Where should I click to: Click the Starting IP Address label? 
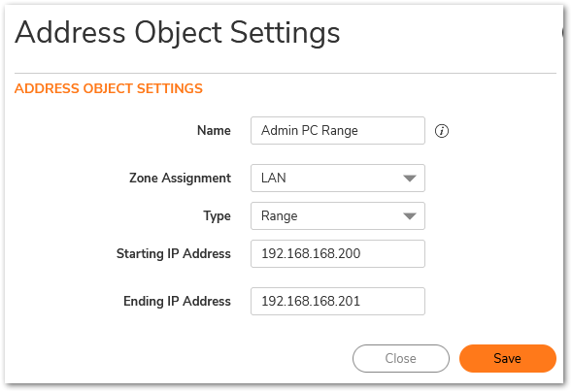pyautogui.click(x=174, y=254)
